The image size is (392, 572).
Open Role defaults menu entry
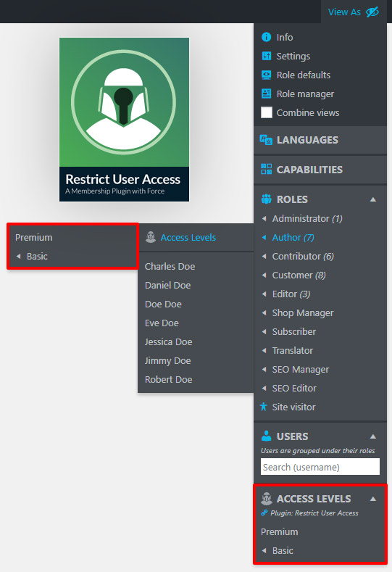[x=304, y=75]
